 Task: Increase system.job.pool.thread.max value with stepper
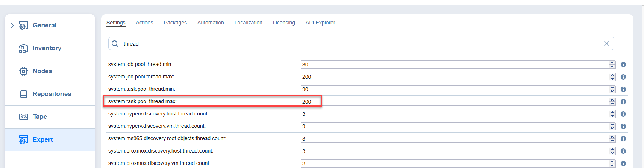coord(612,75)
